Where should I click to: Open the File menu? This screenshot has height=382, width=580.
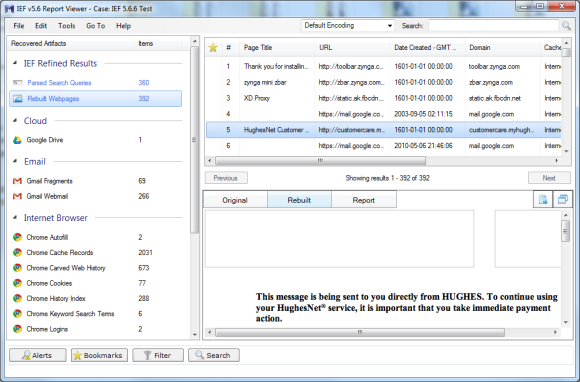pos(19,26)
